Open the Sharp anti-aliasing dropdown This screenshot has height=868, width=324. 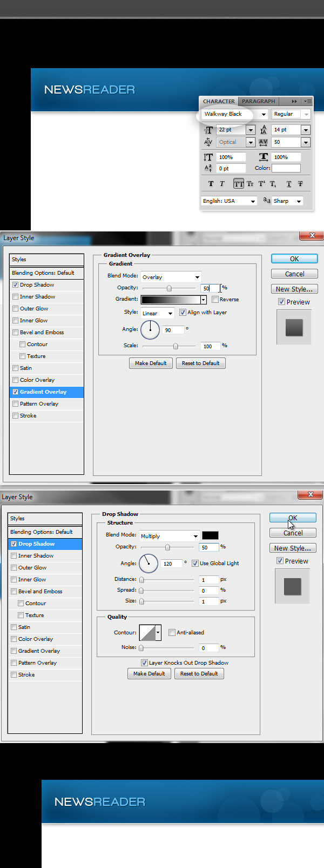click(x=288, y=201)
